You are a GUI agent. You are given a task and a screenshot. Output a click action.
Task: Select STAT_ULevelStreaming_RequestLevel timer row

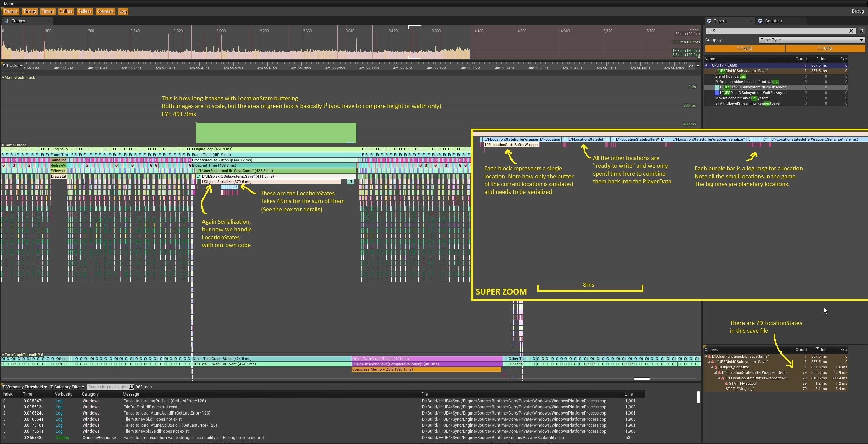[776, 104]
